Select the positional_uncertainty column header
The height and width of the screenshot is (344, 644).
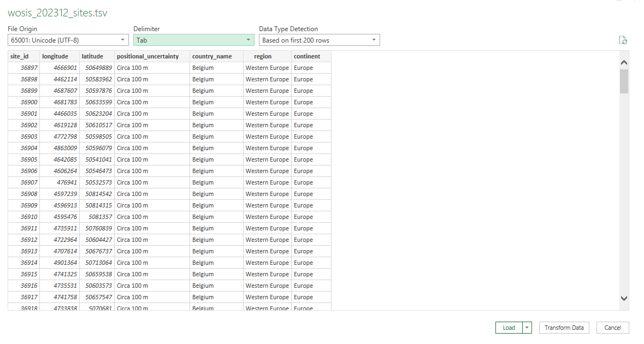pyautogui.click(x=147, y=56)
